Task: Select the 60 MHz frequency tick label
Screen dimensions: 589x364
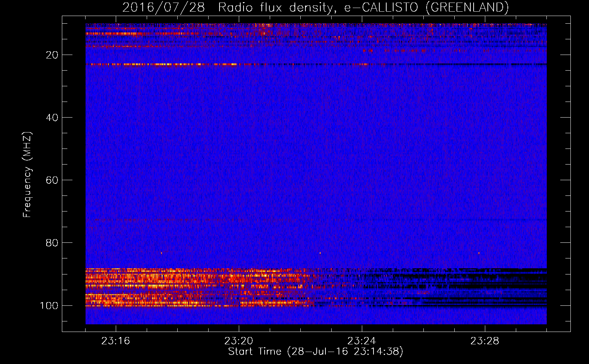Action: 52,180
